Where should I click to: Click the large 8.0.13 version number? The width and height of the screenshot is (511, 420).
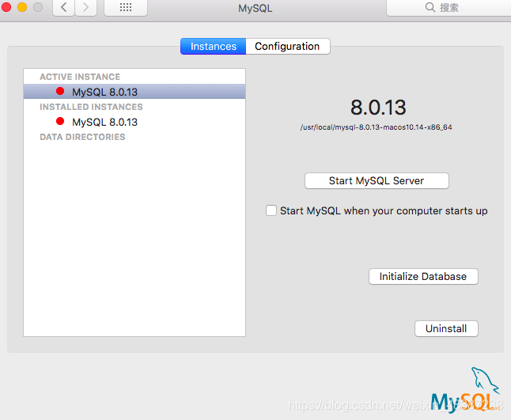click(x=378, y=108)
